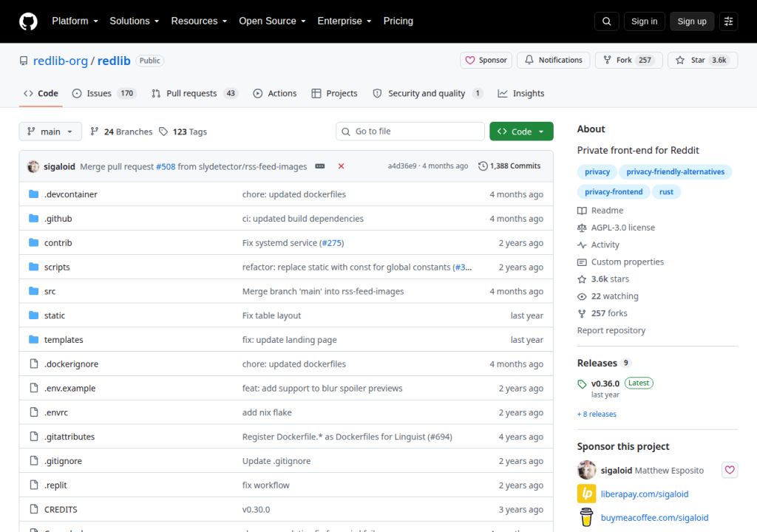The height and width of the screenshot is (532, 757).
Task: Open the liberapay.com/sigaloid link
Action: coord(645,494)
